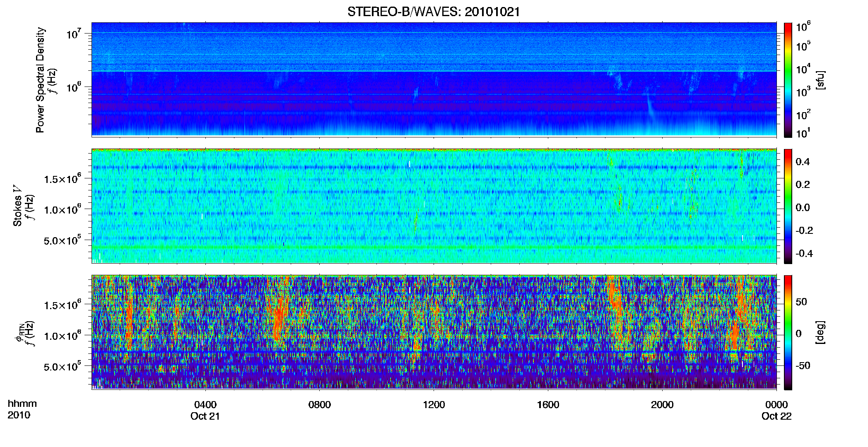Click the plot title "STEREO-B/WAVES: 20101021"

434,12
